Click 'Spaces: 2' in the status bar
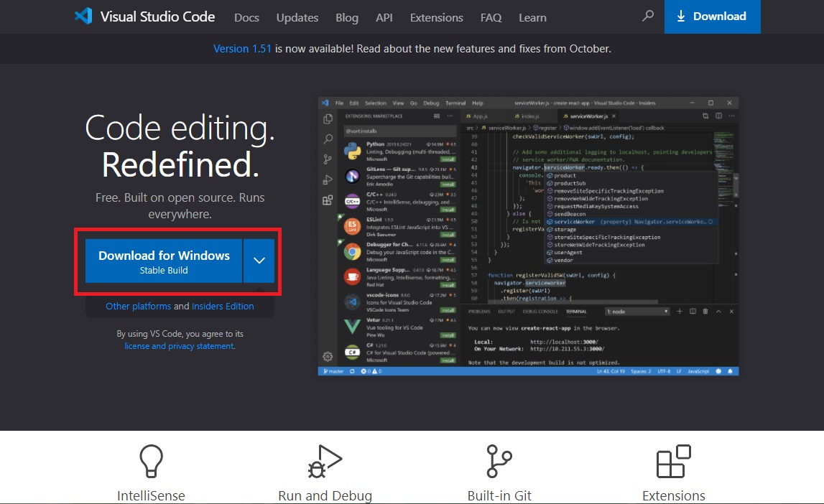 pyautogui.click(x=641, y=371)
